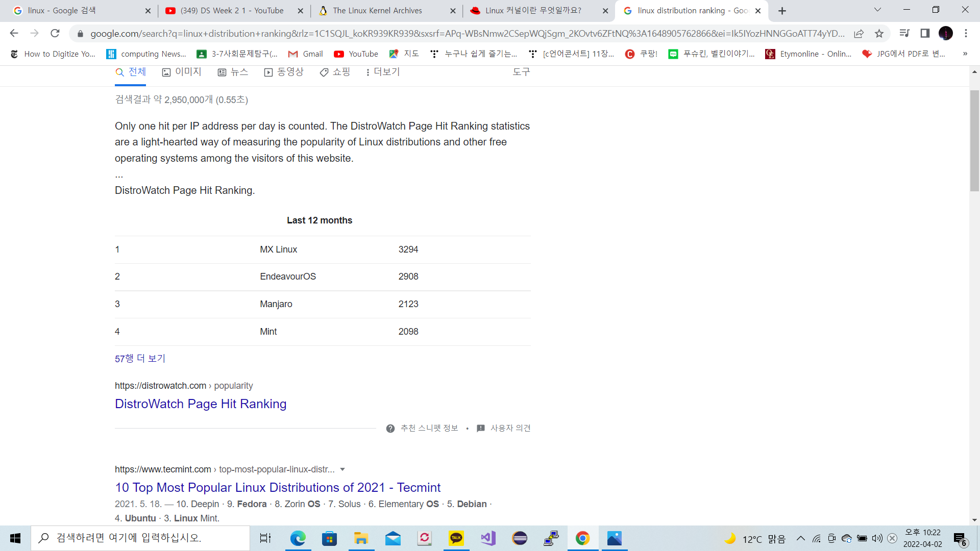Open the volume control in system tray

[877, 538]
